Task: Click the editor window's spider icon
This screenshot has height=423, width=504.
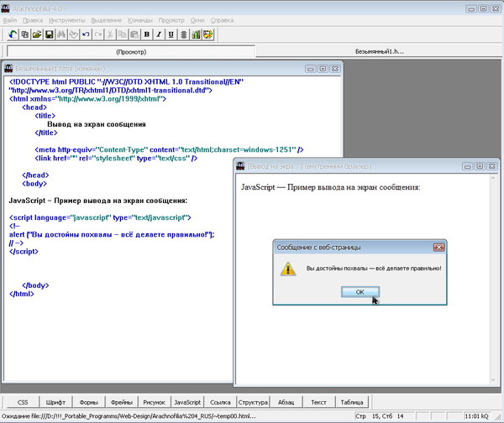Action: 8,69
